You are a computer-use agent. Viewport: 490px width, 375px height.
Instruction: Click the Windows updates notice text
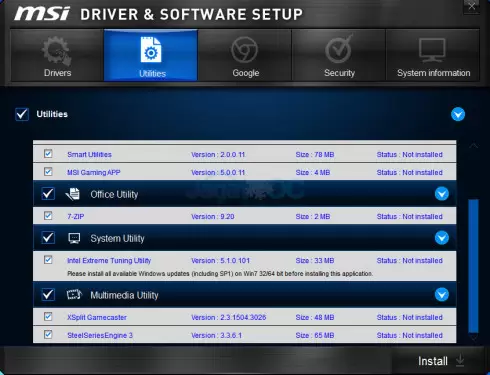pos(220,274)
